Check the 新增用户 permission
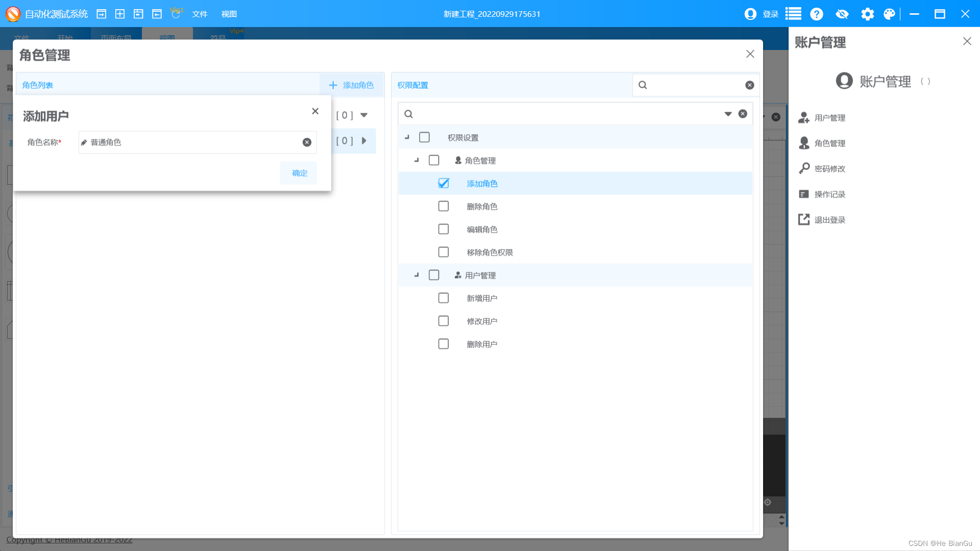This screenshot has width=980, height=551. (443, 297)
